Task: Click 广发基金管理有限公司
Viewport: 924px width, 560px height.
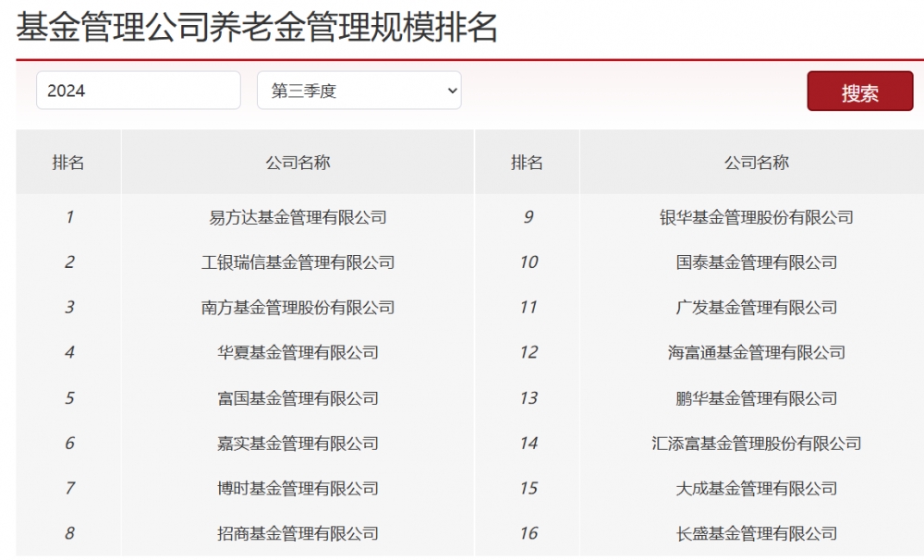Action: (756, 307)
